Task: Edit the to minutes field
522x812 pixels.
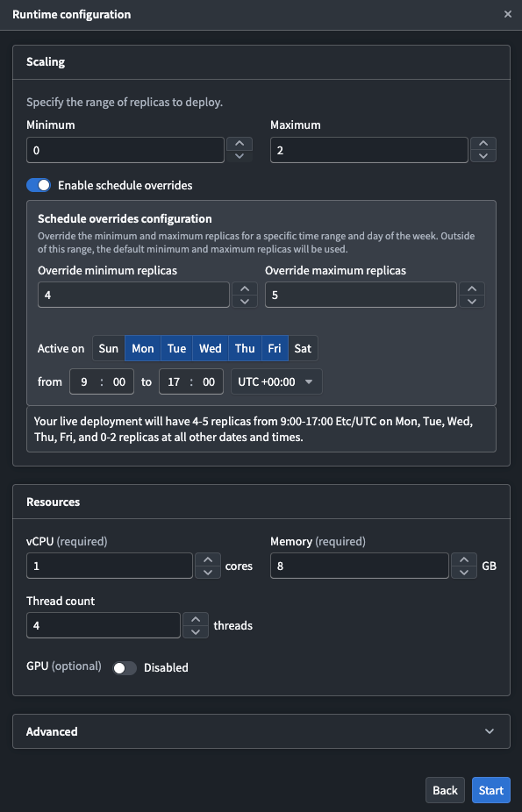Action: (x=209, y=382)
